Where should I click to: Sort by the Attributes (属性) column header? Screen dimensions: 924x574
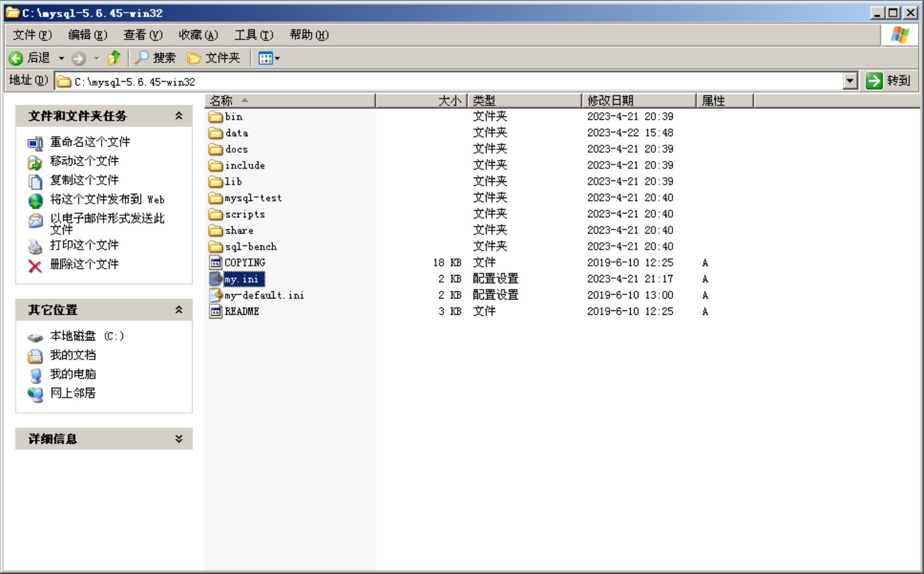725,101
